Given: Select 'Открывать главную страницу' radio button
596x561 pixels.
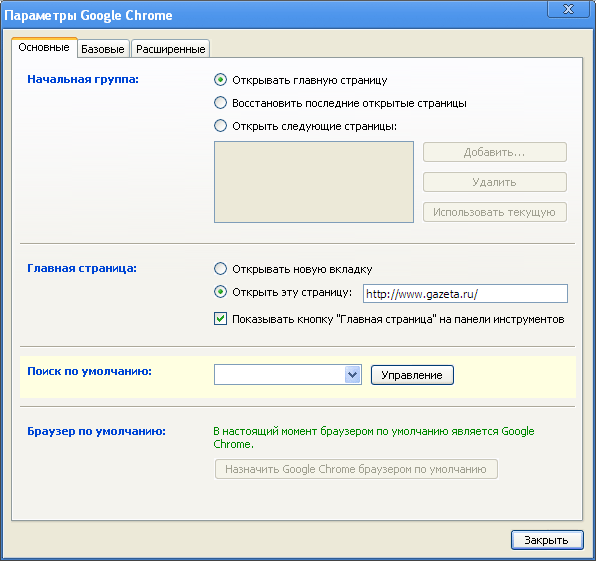Looking at the screenshot, I should (x=220, y=80).
